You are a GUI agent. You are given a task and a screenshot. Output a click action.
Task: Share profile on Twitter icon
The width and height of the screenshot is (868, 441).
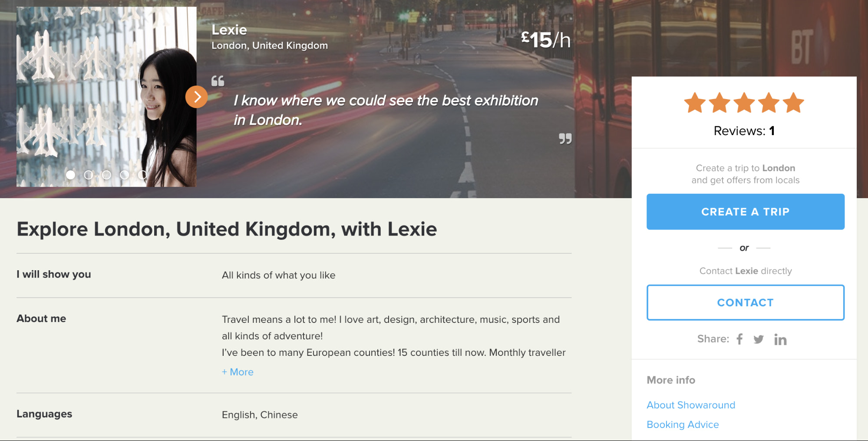(759, 339)
